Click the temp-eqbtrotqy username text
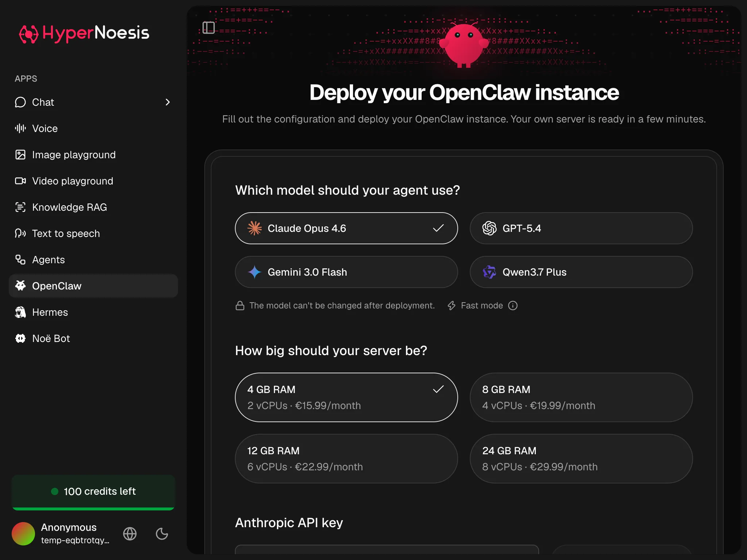The image size is (747, 560). coord(75,540)
